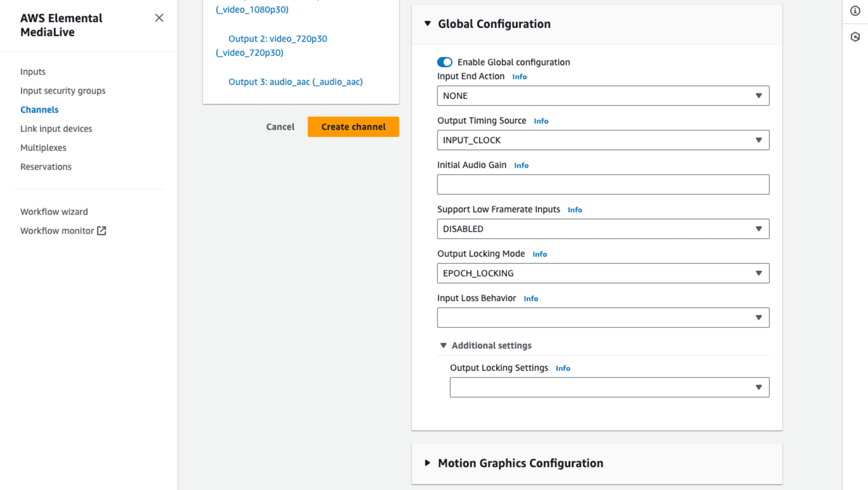Click the Initial Audio Gain input field
This screenshot has height=490, width=868.
point(603,184)
